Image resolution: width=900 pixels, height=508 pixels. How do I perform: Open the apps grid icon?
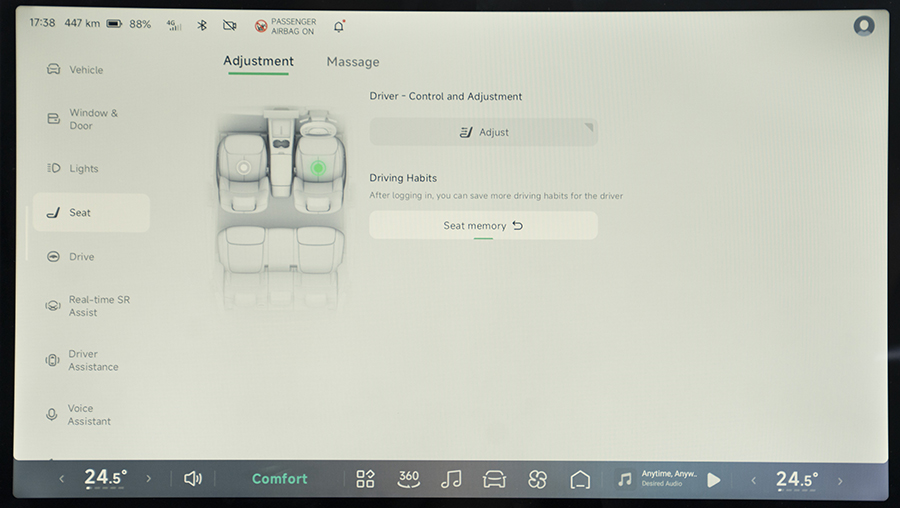click(x=365, y=479)
